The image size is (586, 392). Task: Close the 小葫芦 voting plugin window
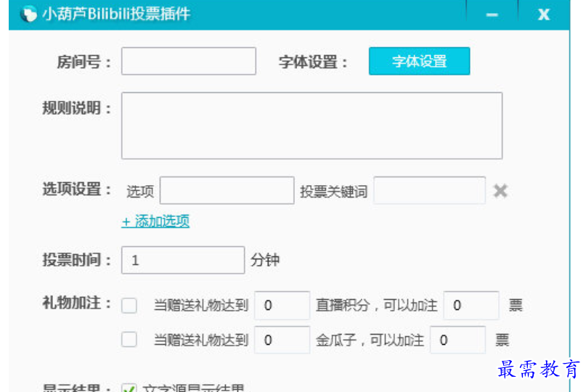tap(543, 15)
